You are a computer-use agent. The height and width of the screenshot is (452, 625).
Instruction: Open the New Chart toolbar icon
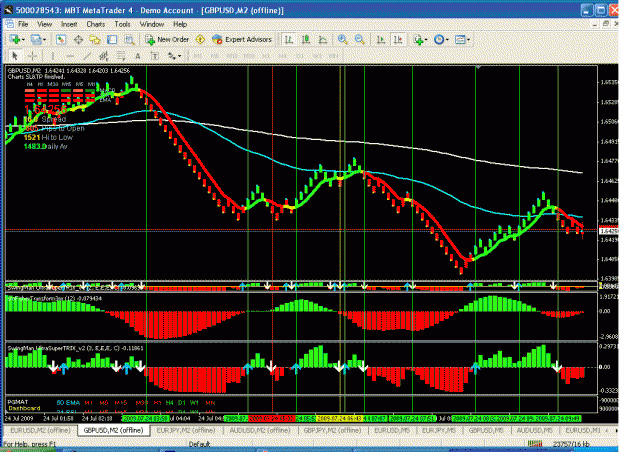[x=15, y=39]
